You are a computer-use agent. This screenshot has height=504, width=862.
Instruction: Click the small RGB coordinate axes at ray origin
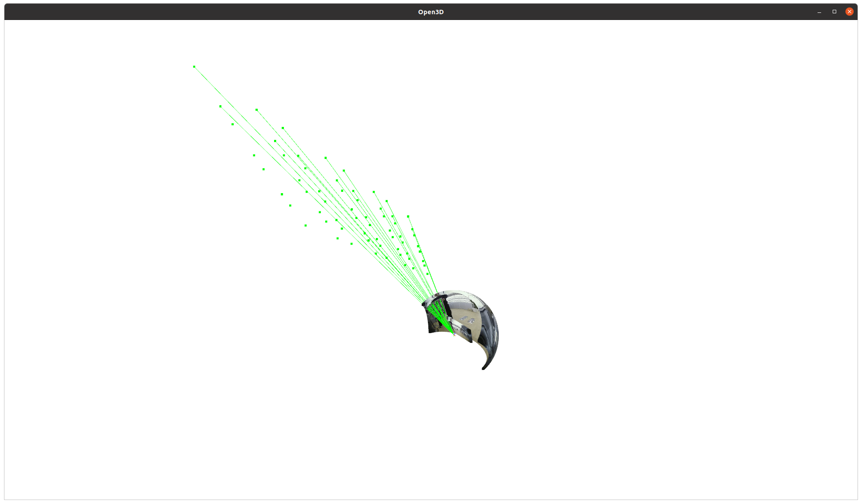pyautogui.click(x=454, y=334)
